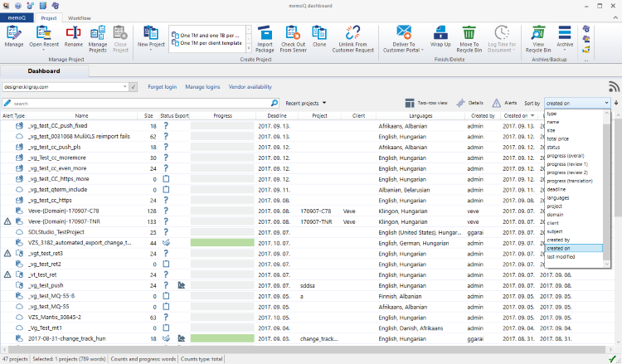Image resolution: width=622 pixels, height=364 pixels.
Task: Open the Vendor availability link
Action: pyautogui.click(x=250, y=86)
